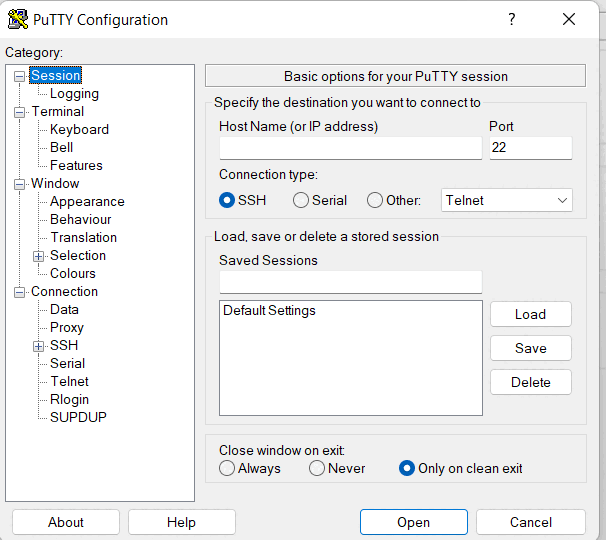Click the About button

tap(66, 522)
